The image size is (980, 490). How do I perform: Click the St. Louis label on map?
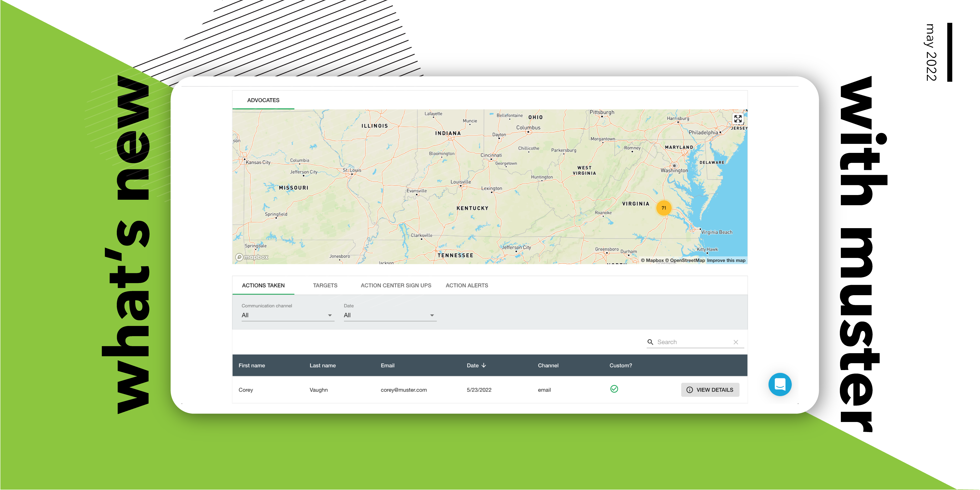352,170
